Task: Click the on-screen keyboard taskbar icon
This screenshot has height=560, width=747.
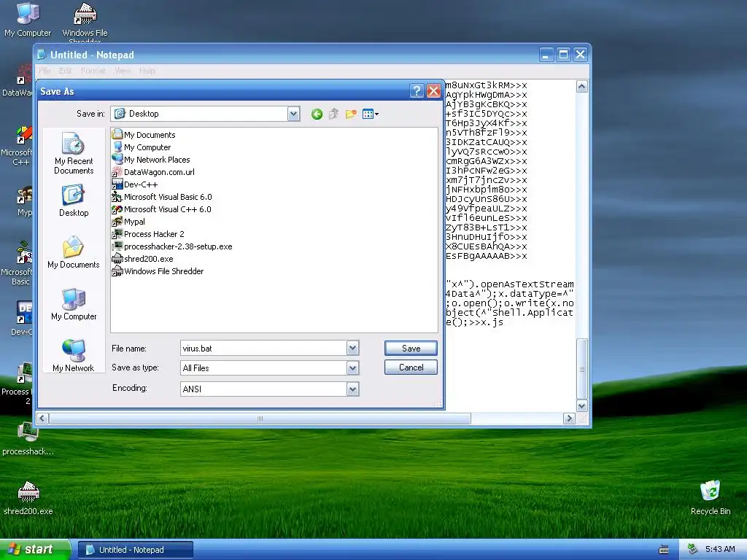Action: [x=664, y=550]
